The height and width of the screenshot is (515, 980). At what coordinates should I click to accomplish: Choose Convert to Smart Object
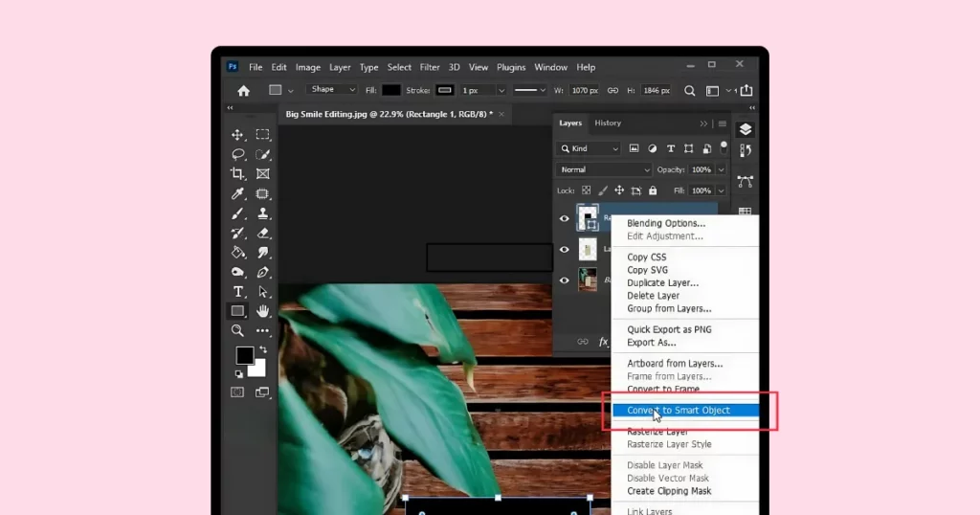click(x=685, y=411)
